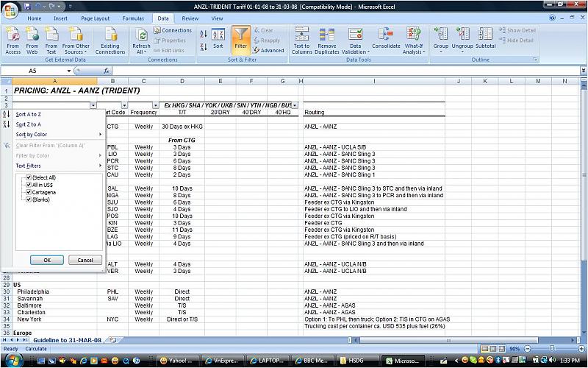
Task: Click Remove Duplicates icon
Action: [327, 38]
